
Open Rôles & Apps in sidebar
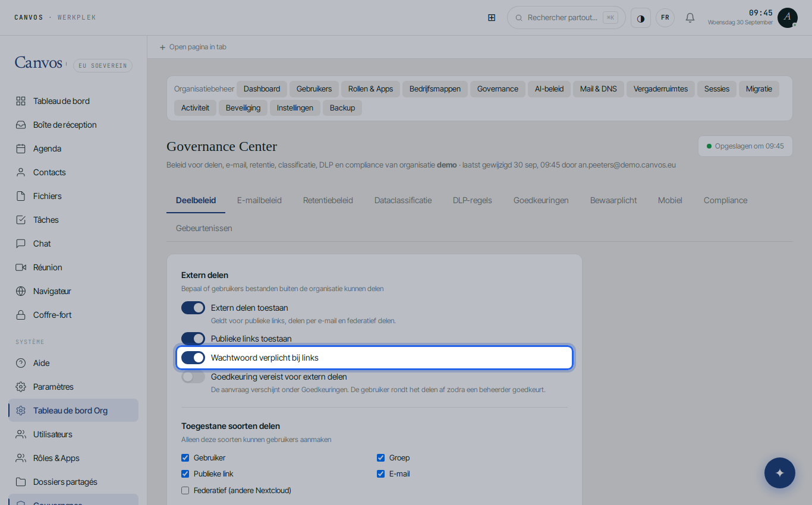[74, 458]
